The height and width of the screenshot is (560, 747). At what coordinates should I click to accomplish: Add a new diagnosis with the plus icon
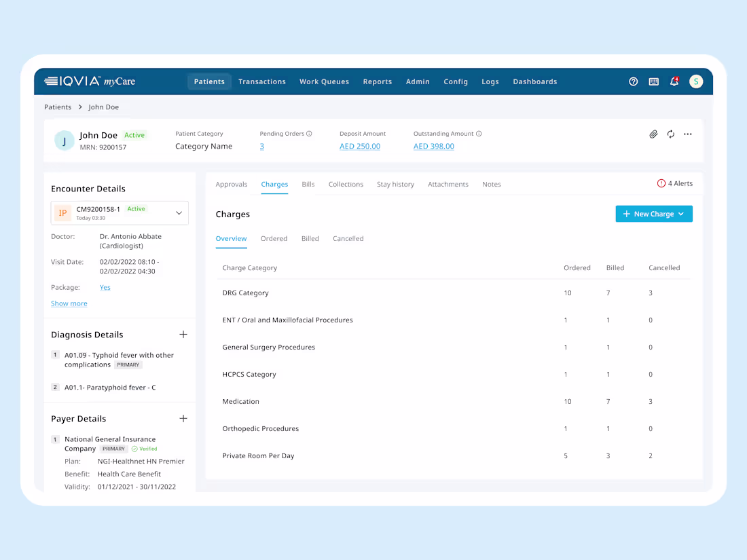click(x=183, y=334)
